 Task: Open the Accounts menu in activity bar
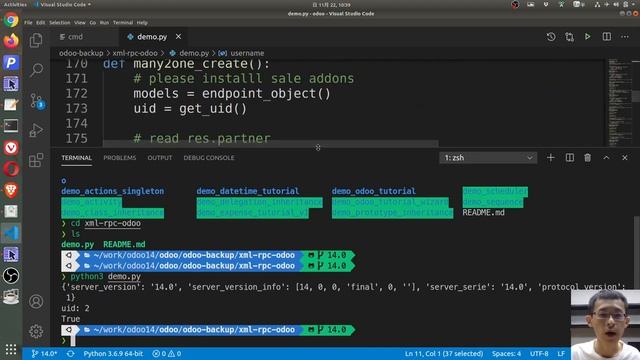(36, 302)
